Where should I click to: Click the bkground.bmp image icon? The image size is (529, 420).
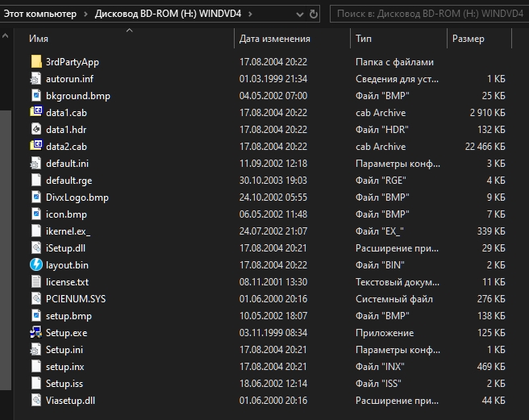point(36,95)
